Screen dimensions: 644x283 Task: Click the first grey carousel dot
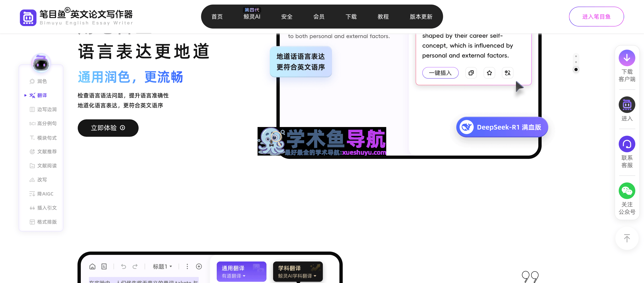click(576, 56)
